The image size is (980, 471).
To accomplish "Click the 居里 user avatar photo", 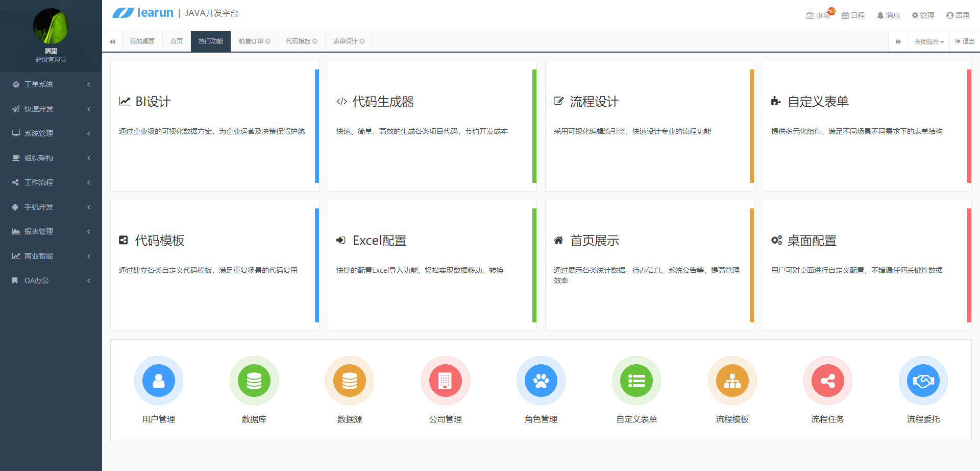I will [51, 25].
